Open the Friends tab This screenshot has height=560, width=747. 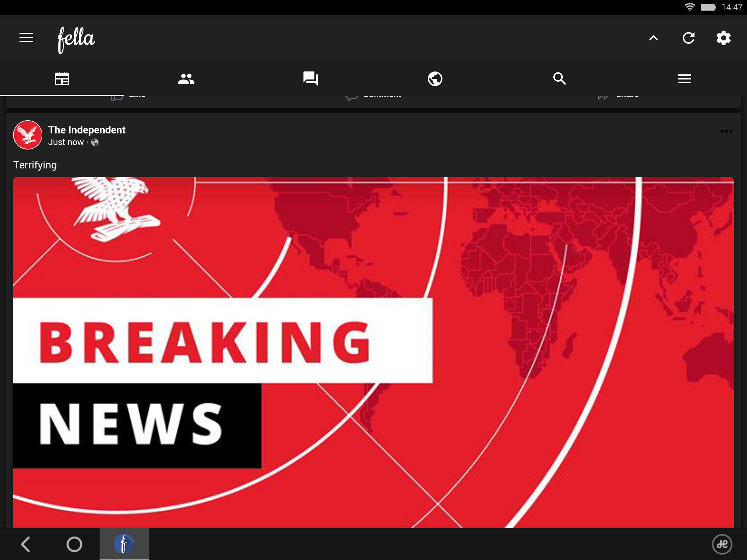[186, 79]
